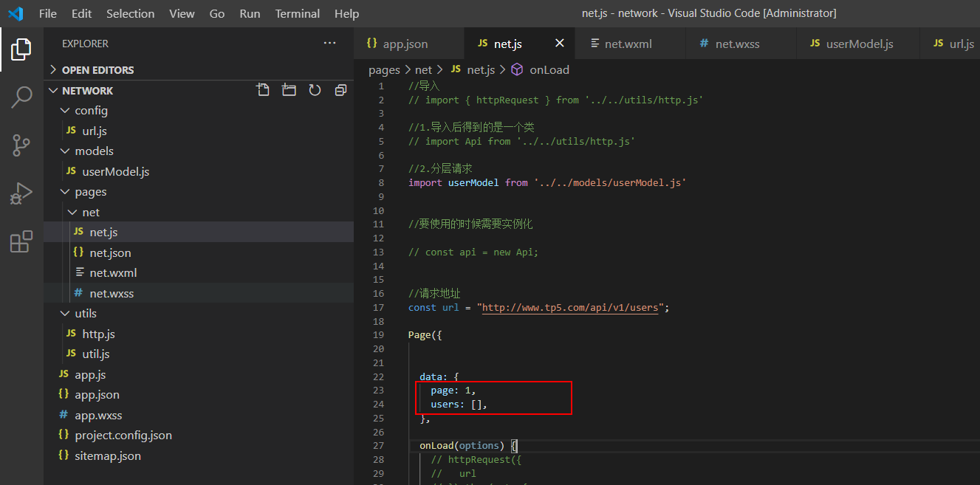The height and width of the screenshot is (485, 980).
Task: Open the View menu
Action: [182, 13]
